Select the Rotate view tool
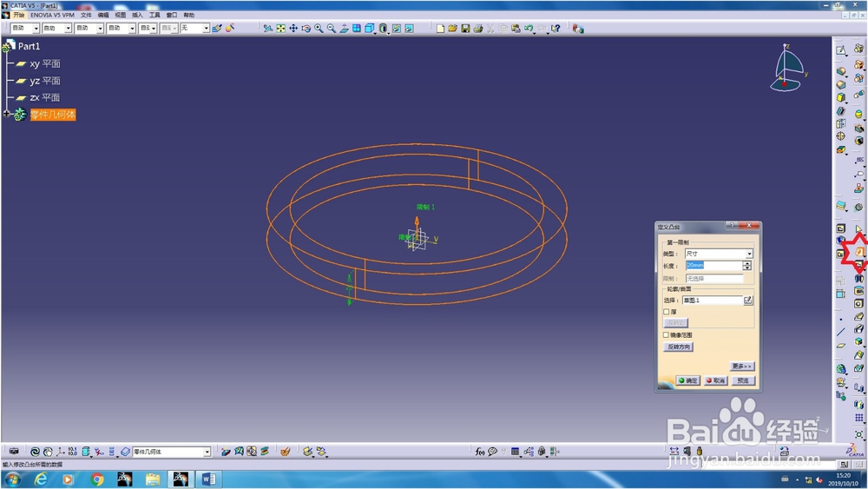Viewport: 868px width, 489px height. click(306, 29)
